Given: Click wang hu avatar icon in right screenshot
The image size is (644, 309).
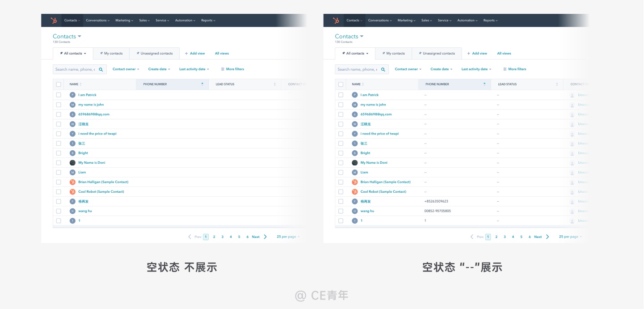Looking at the screenshot, I should pos(355,211).
